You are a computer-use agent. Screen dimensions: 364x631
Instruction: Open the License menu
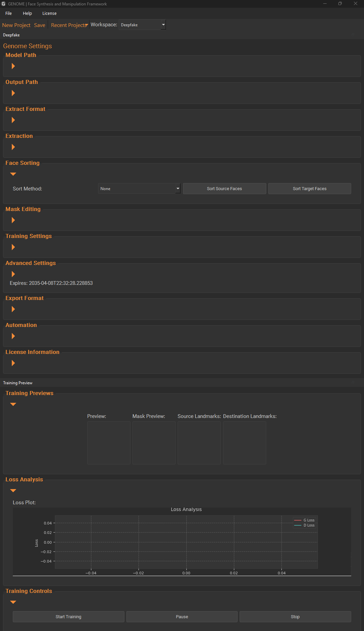click(x=50, y=13)
